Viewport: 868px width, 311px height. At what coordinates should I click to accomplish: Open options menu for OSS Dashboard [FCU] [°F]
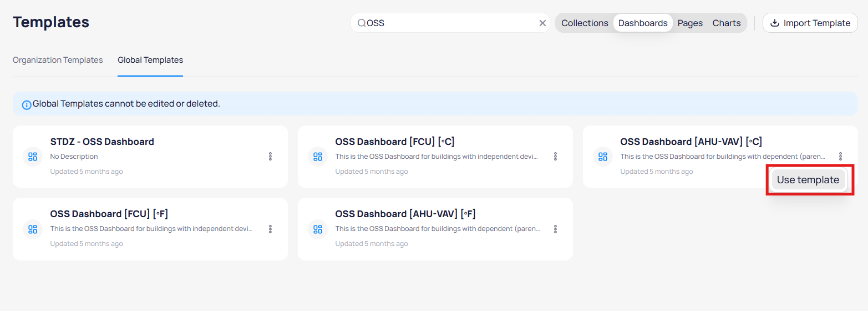(x=271, y=229)
